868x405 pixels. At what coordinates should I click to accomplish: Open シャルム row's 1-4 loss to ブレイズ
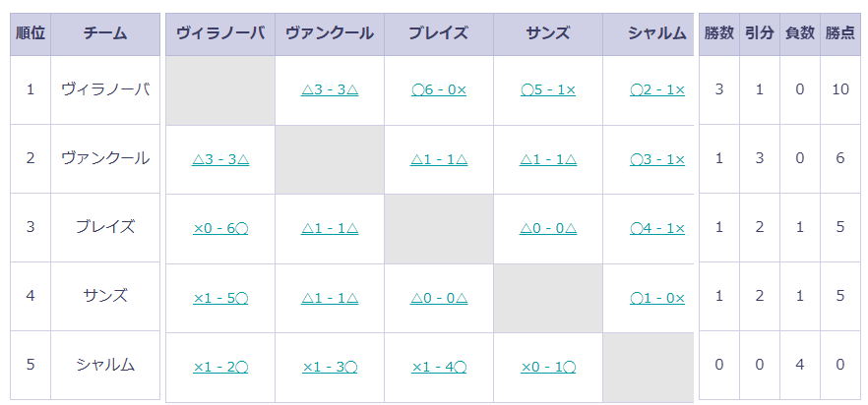439,367
